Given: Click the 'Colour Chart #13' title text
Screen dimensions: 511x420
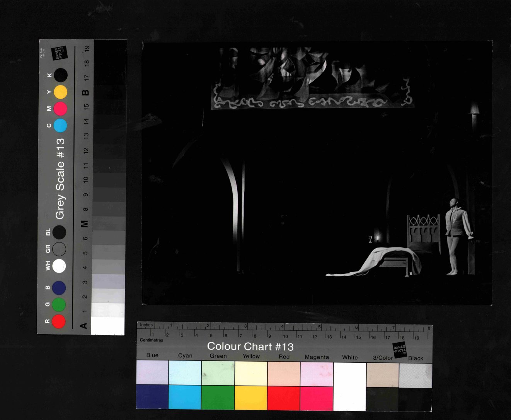Looking at the screenshot, I should tap(250, 347).
